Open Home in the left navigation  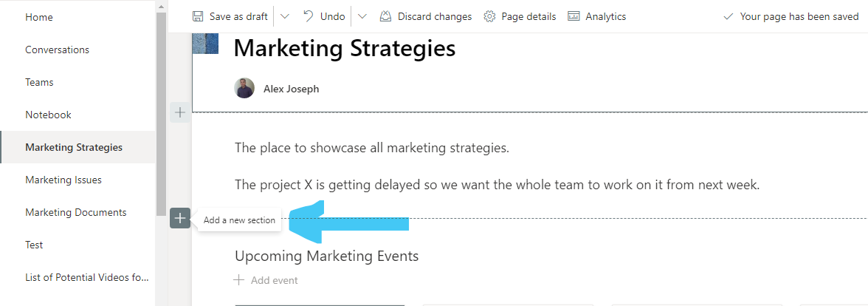click(39, 17)
